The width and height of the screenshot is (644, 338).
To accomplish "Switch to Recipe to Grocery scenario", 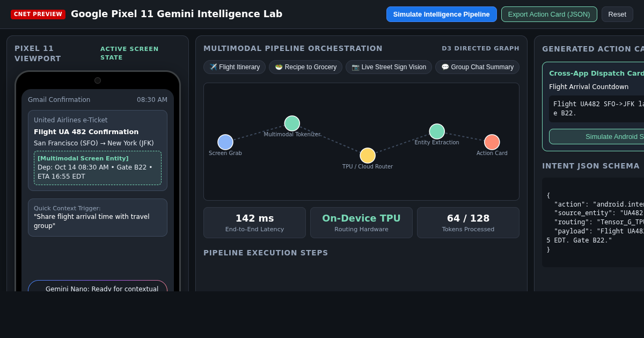I will (305, 67).
